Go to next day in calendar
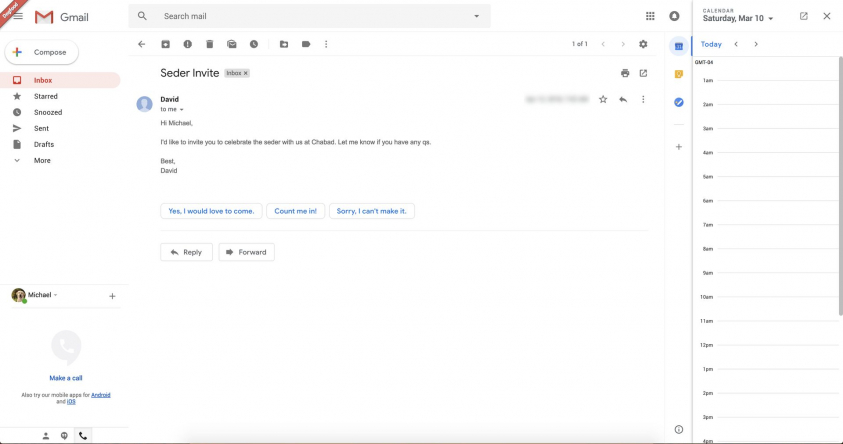Screen dimensions: 843x444 point(756,44)
